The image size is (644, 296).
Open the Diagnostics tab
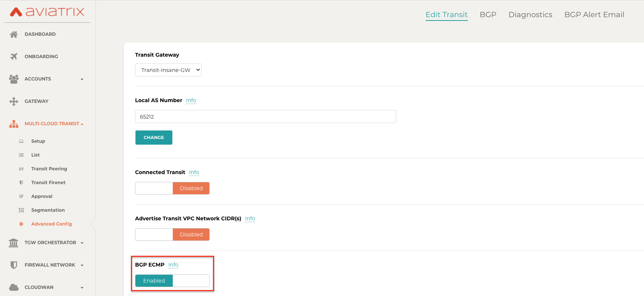coord(530,15)
